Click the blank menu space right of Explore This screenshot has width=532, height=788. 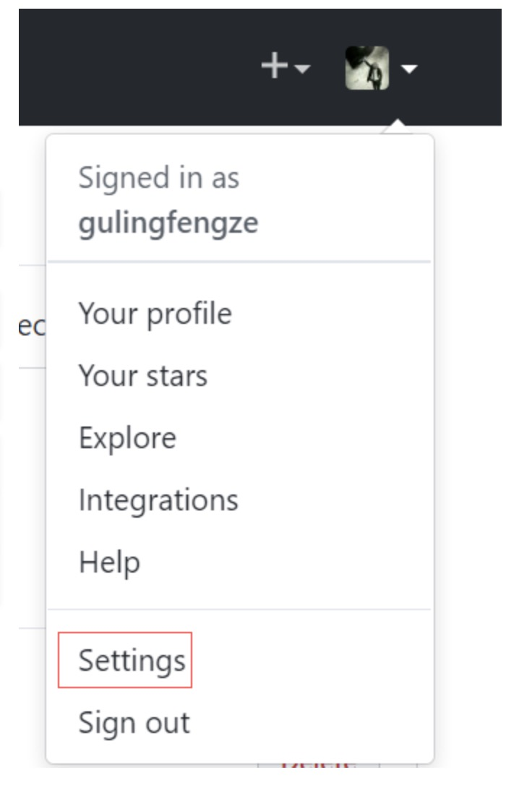(x=301, y=438)
